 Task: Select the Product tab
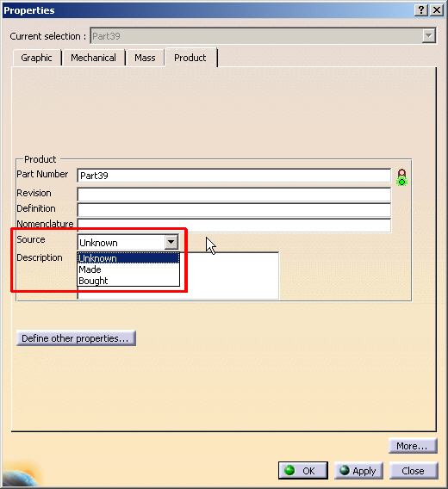[x=190, y=58]
